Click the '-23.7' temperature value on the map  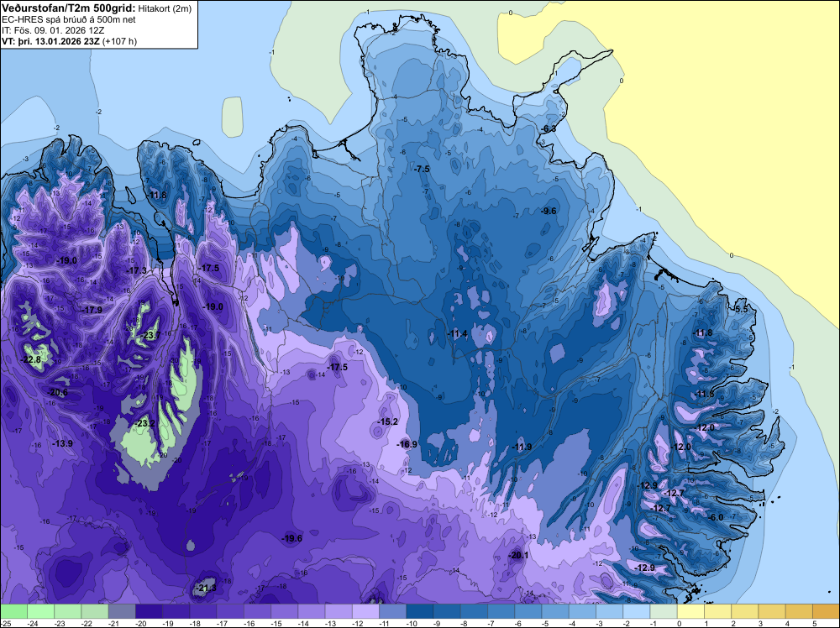click(x=150, y=336)
